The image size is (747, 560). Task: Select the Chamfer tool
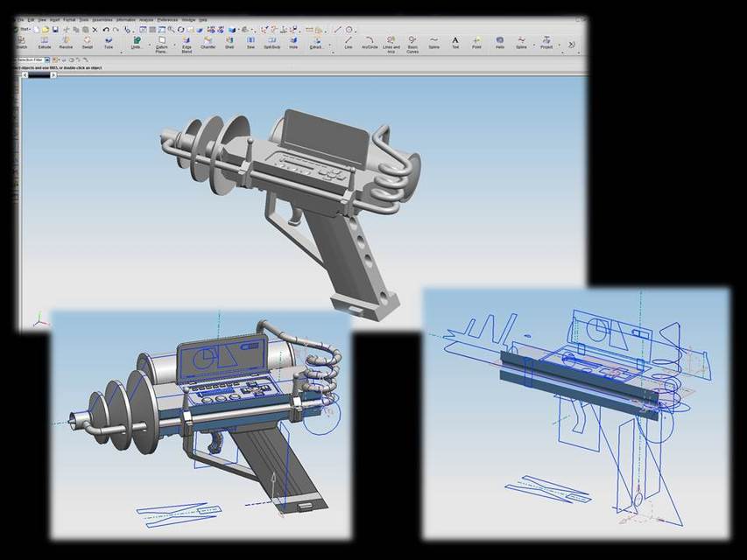pyautogui.click(x=208, y=39)
